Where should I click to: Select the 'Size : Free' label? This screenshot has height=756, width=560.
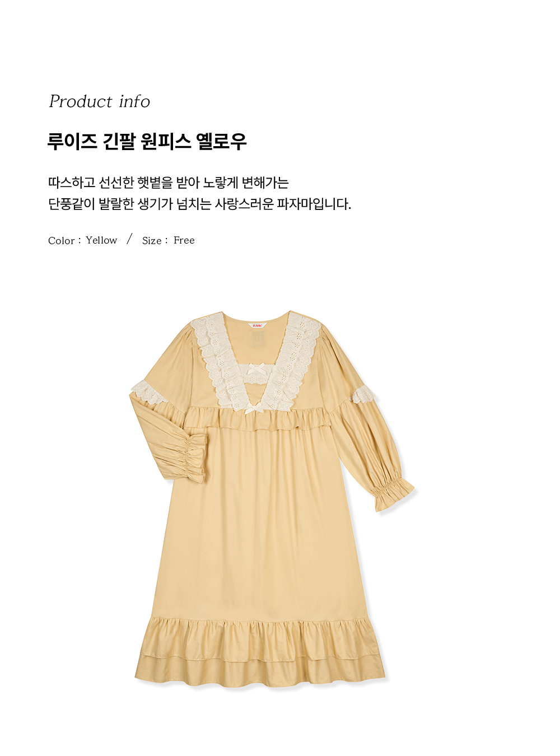point(169,240)
